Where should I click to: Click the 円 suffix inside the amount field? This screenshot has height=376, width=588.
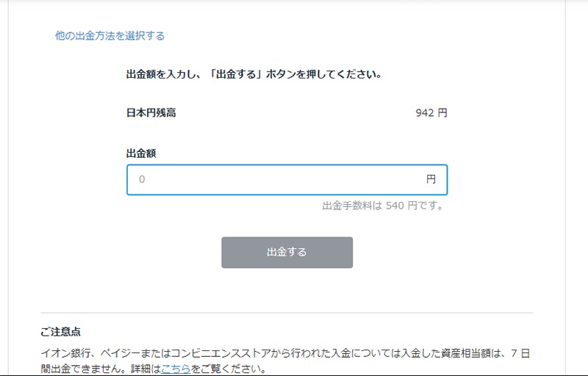click(431, 179)
